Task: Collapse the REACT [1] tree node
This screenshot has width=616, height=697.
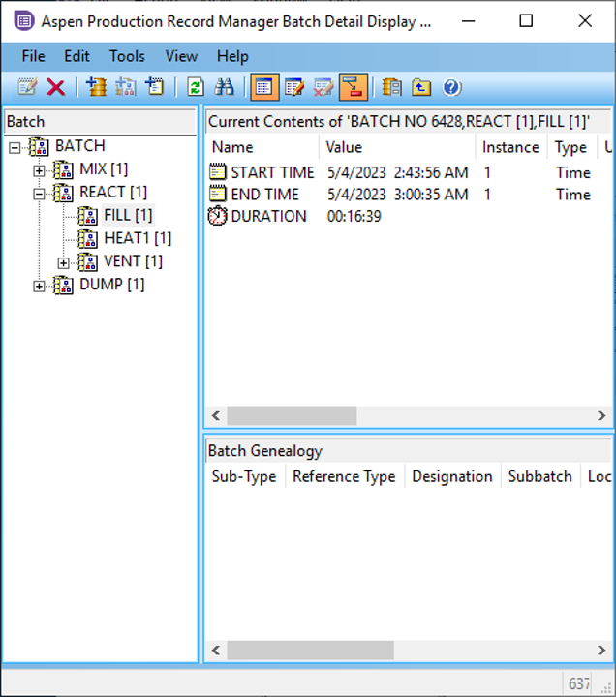Action: pyautogui.click(x=40, y=194)
